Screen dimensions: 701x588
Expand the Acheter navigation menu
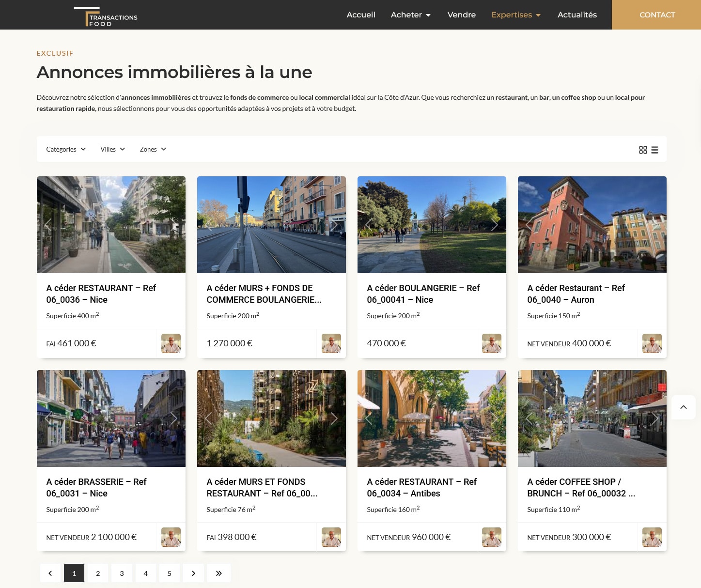[410, 15]
